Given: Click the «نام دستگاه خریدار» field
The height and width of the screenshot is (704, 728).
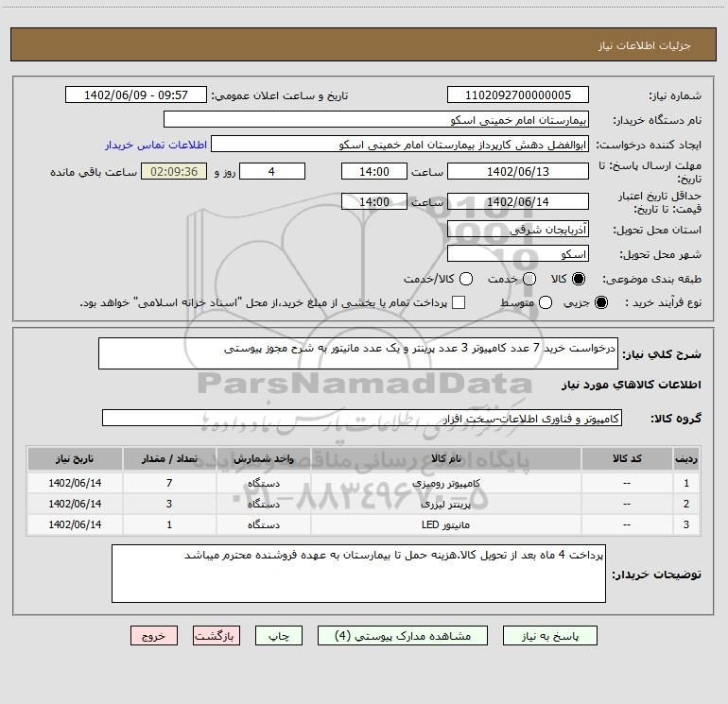Looking at the screenshot, I should [376, 120].
